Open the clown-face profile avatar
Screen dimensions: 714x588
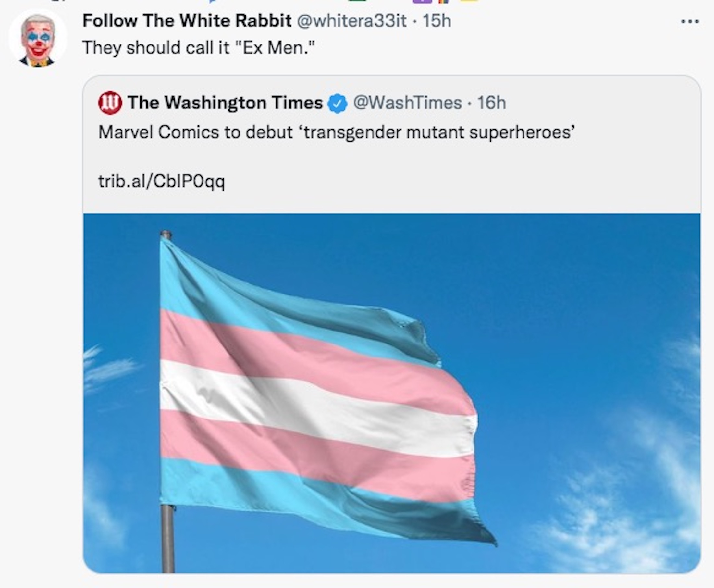pos(38,39)
